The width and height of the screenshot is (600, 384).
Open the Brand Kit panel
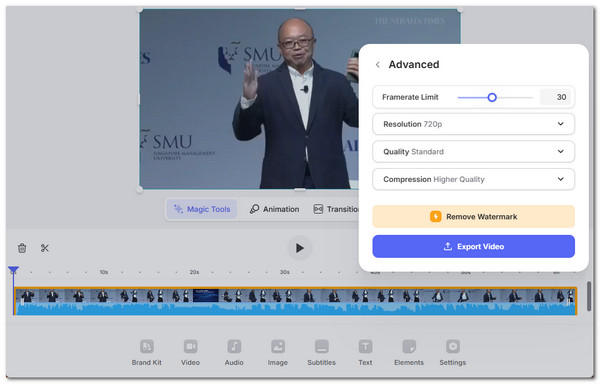coord(147,353)
